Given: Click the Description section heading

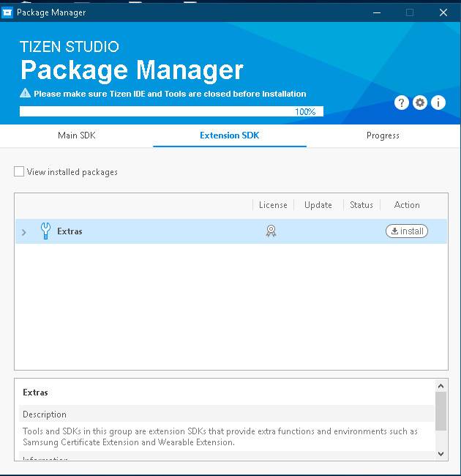Looking at the screenshot, I should point(45,414).
